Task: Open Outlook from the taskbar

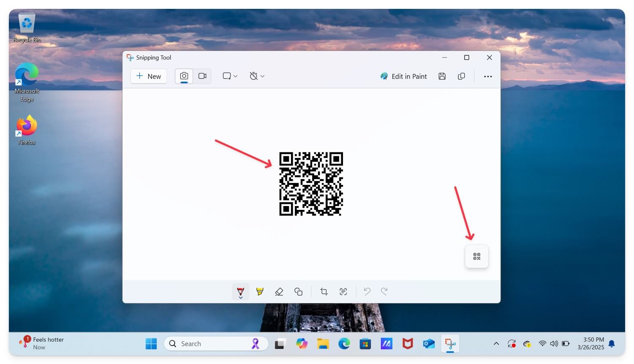Action: coord(429,344)
